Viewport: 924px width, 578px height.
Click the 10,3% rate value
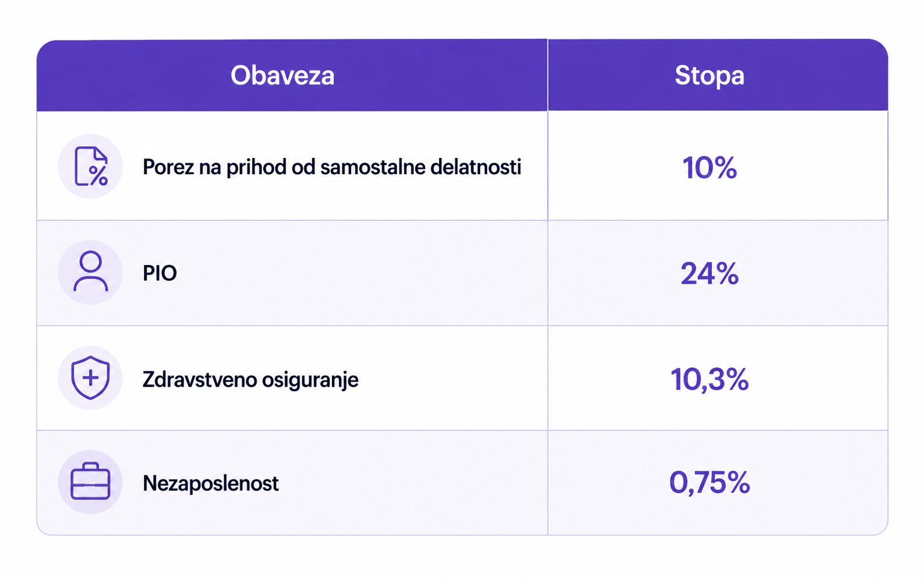[710, 379]
